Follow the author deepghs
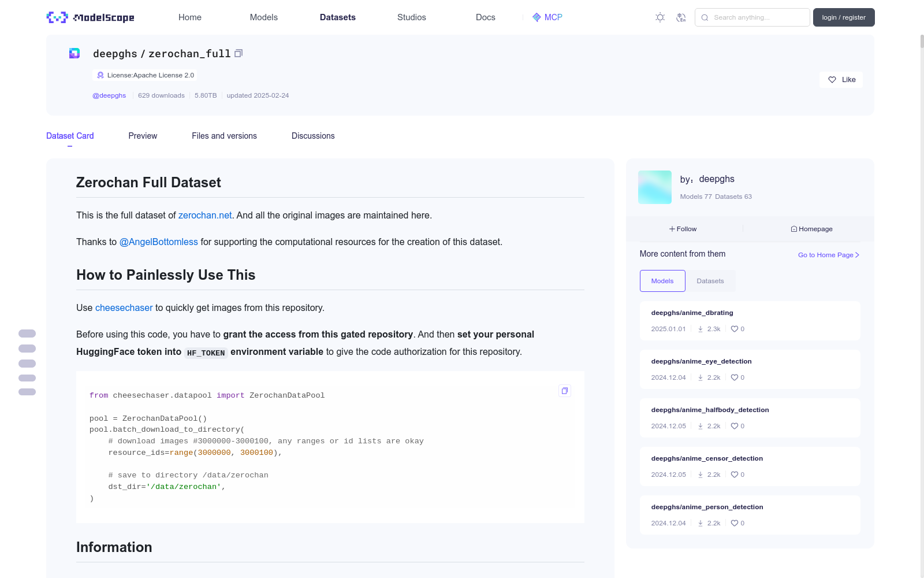This screenshot has width=924, height=578. [x=683, y=229]
